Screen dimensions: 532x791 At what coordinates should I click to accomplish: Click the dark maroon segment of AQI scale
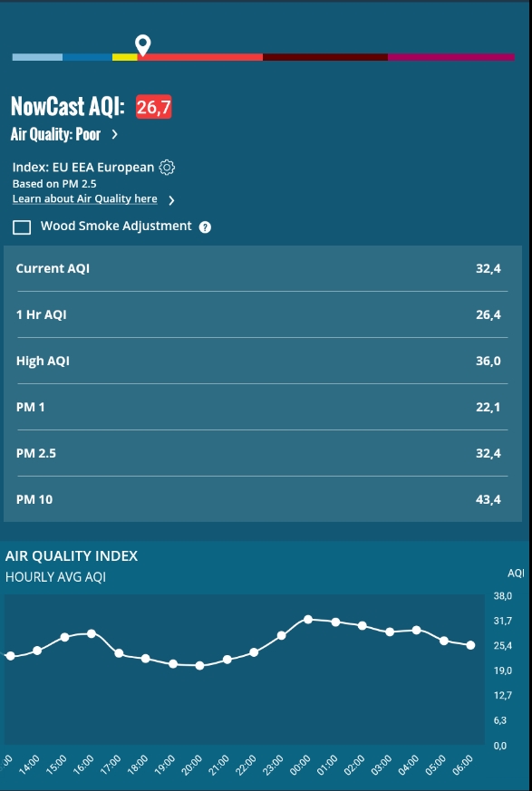pyautogui.click(x=325, y=57)
